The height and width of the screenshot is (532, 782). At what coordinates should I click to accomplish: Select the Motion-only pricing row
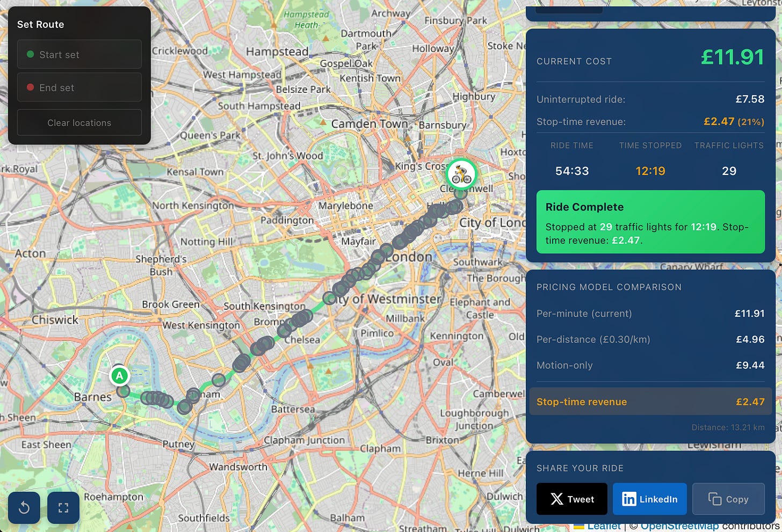[x=650, y=365]
